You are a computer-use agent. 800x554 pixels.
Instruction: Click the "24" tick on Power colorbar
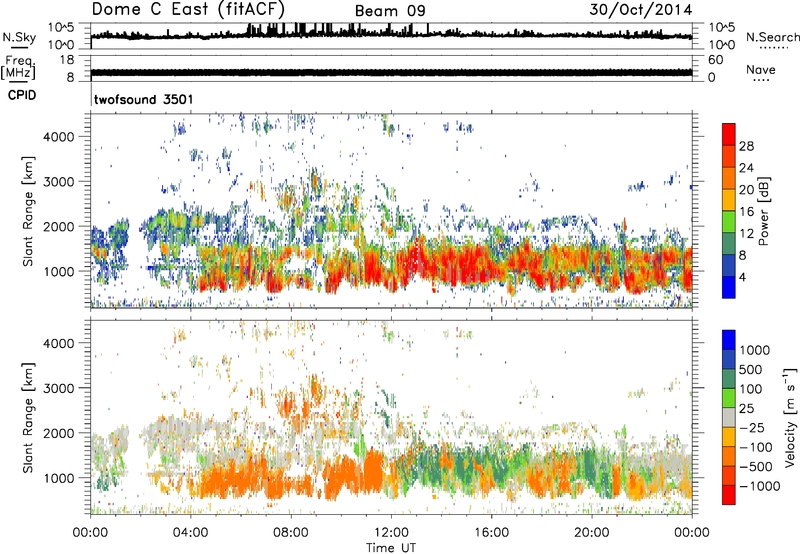pyautogui.click(x=746, y=168)
